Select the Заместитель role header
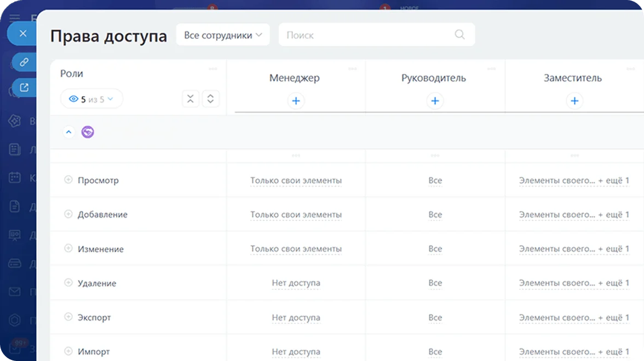The width and height of the screenshot is (644, 361). click(x=573, y=78)
